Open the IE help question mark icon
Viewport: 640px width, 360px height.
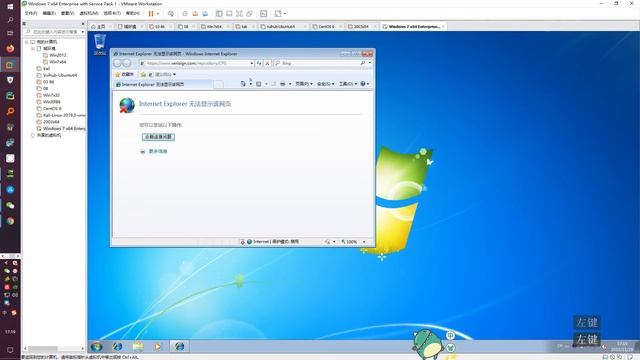(363, 84)
